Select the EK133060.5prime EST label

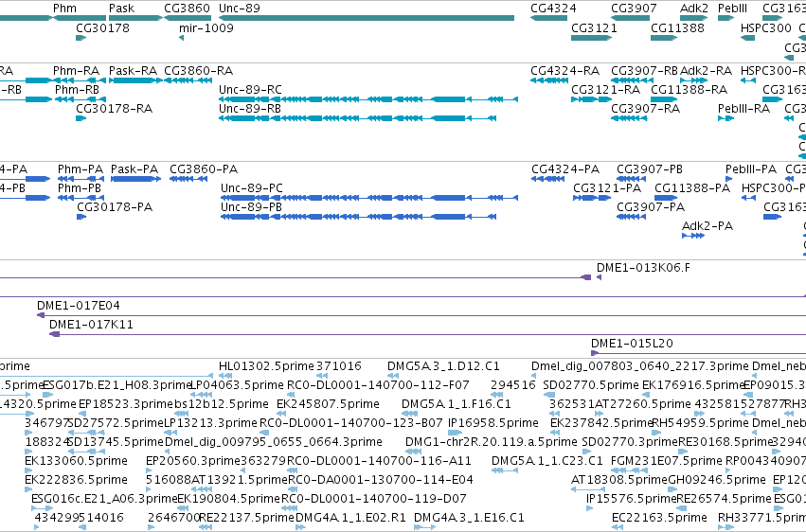(x=76, y=461)
